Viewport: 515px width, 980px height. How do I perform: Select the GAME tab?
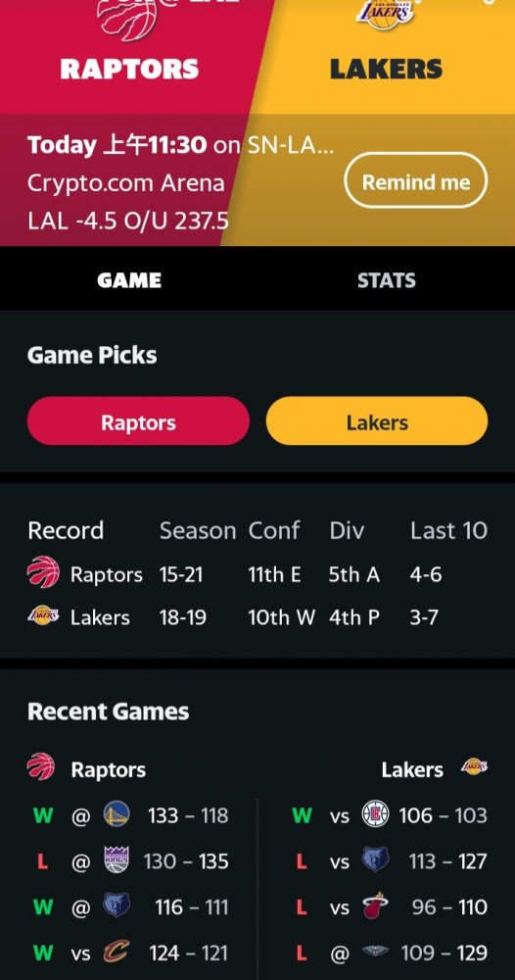coord(129,280)
